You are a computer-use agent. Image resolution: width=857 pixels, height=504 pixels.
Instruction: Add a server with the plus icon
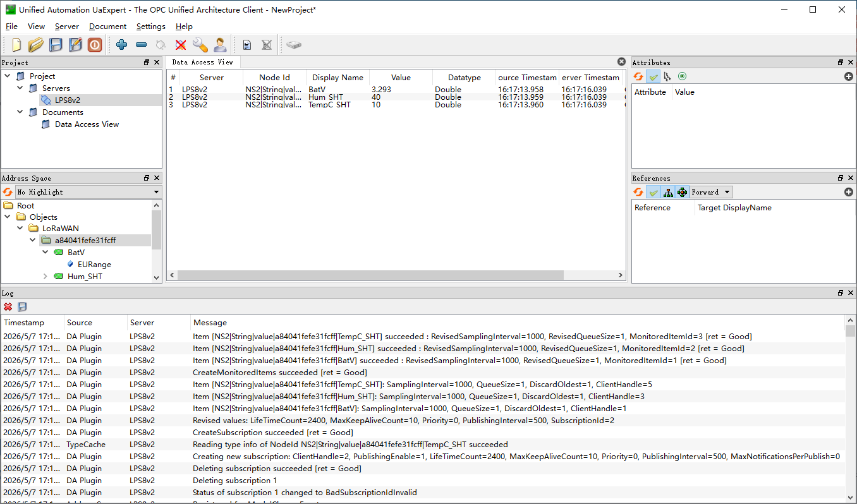coord(122,45)
